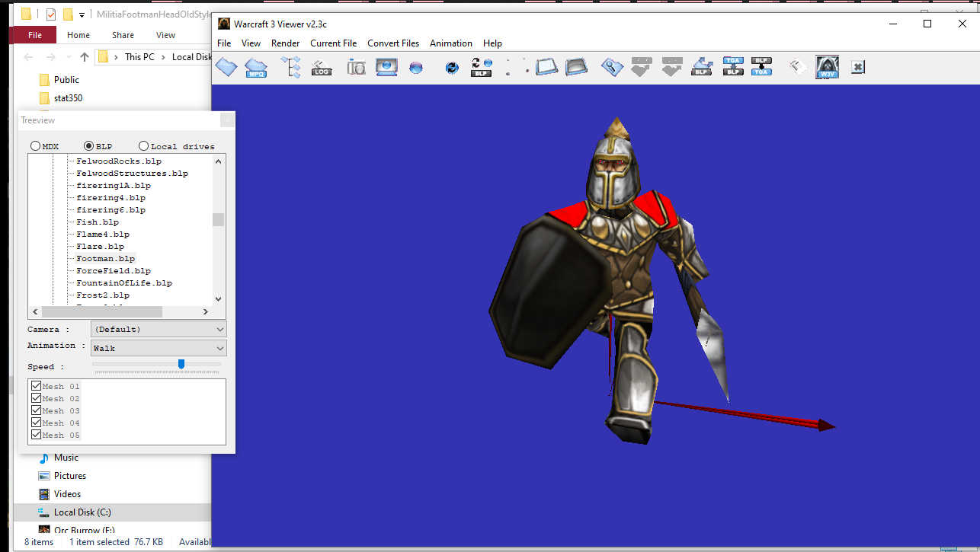
Task: Click the treeview scroll down arrow
Action: [219, 299]
